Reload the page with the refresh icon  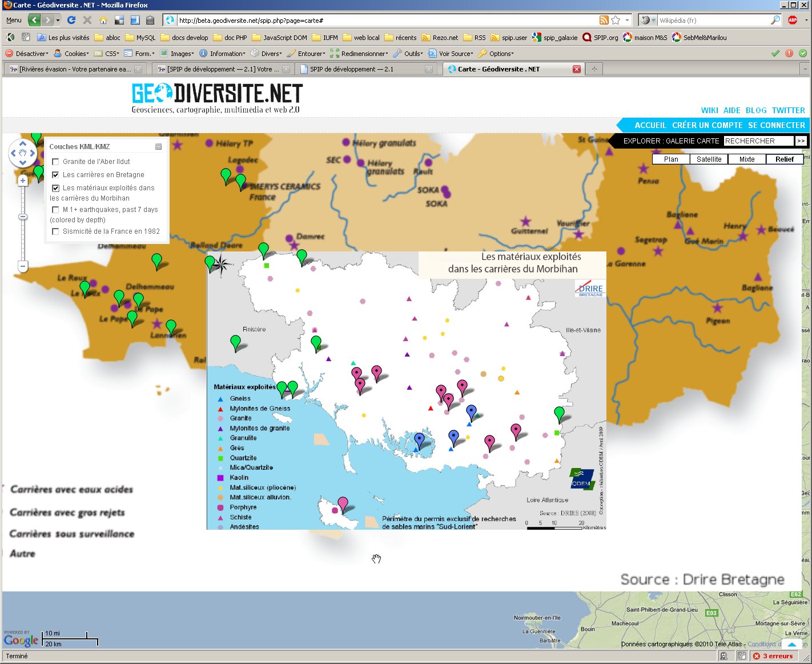71,20
